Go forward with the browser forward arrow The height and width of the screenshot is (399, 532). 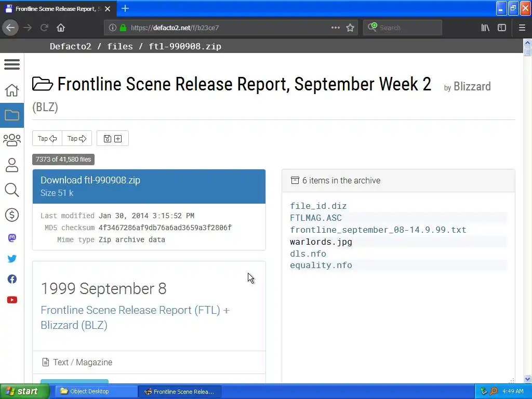(x=28, y=28)
